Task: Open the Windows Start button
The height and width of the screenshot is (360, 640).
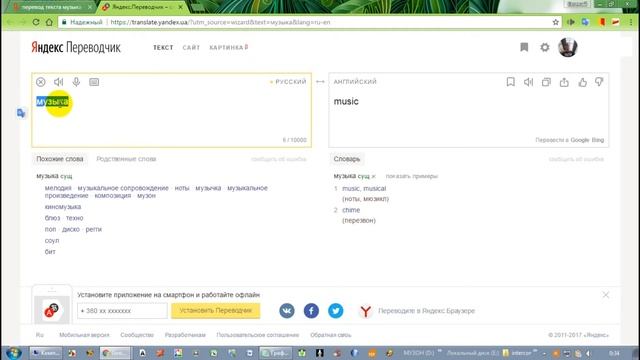Action: click(x=13, y=353)
